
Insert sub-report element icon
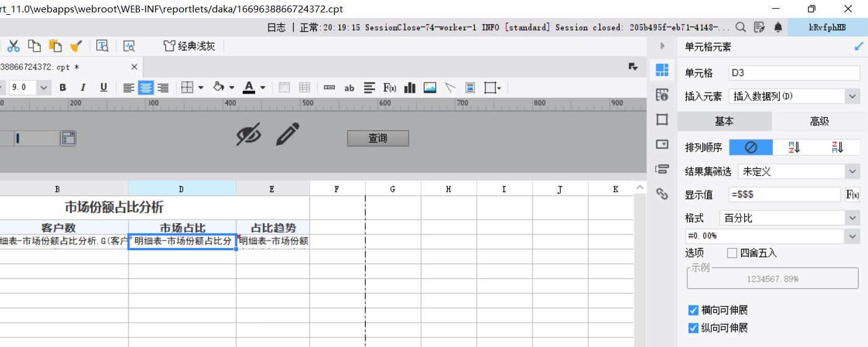470,88
